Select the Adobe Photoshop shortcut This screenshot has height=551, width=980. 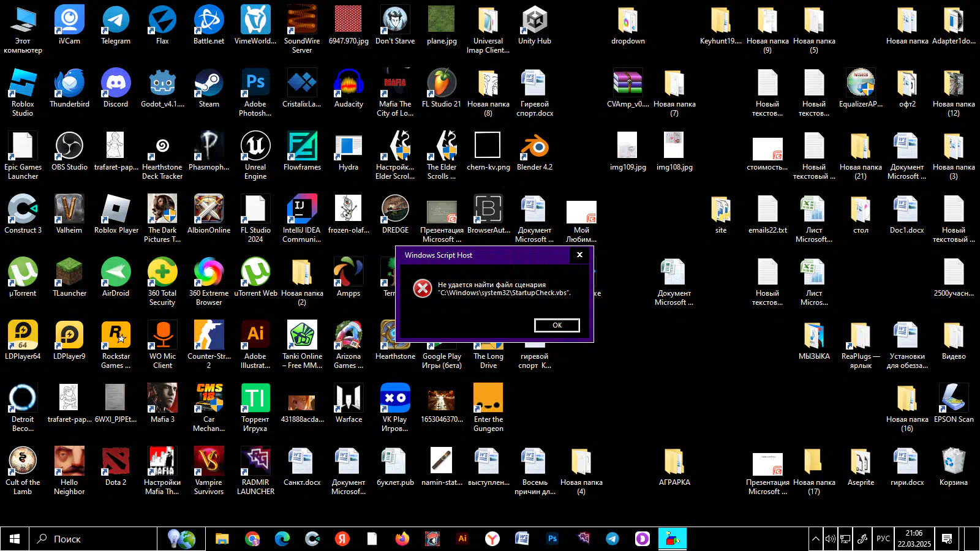255,93
